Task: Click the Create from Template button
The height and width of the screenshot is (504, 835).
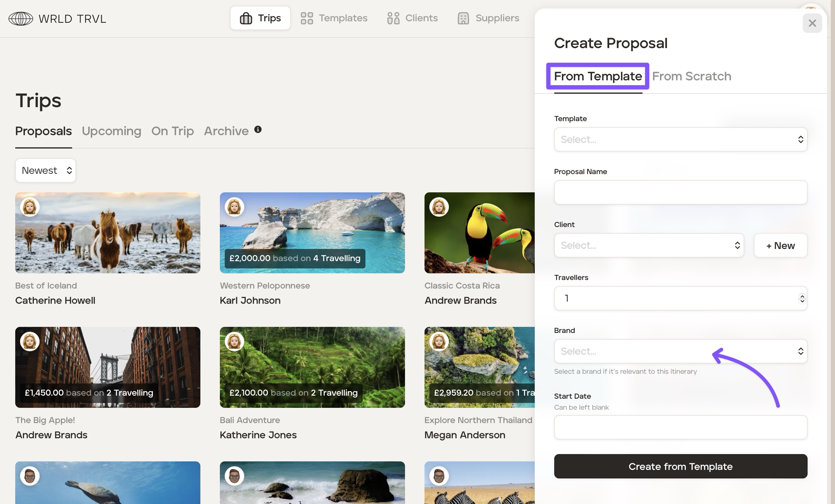Action: pos(681,466)
